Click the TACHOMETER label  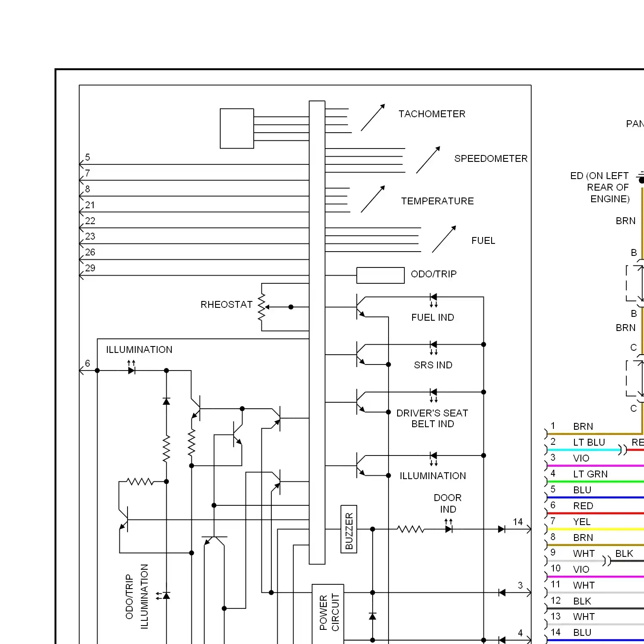pyautogui.click(x=432, y=114)
